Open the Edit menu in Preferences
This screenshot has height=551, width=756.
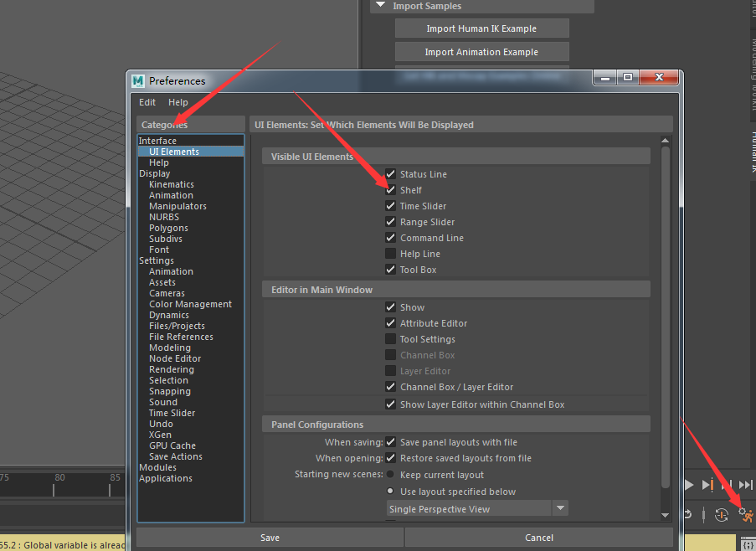[x=147, y=102]
